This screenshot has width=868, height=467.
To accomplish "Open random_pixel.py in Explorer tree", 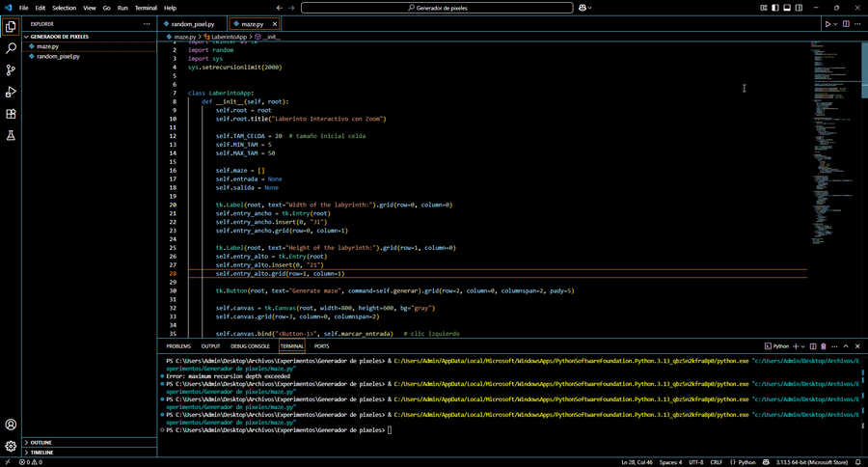I will (x=58, y=57).
